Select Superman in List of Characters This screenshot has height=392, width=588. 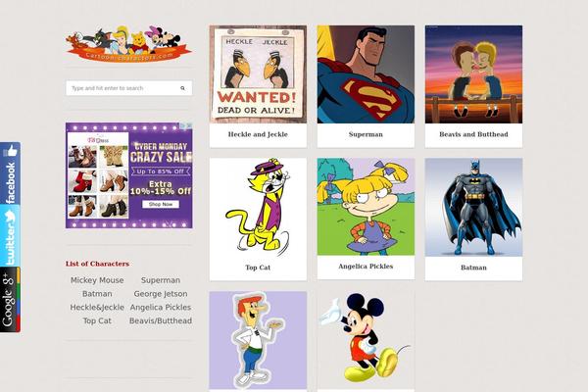(x=161, y=280)
